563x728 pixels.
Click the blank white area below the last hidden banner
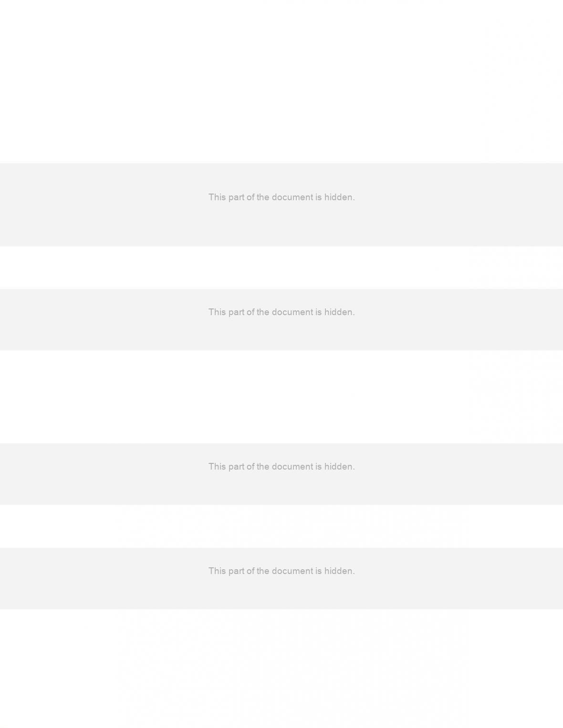pos(281,668)
